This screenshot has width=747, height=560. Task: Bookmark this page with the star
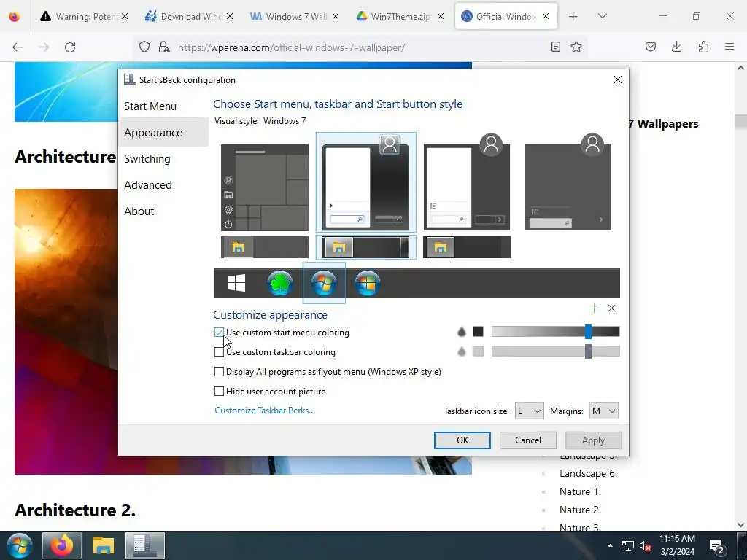576,47
